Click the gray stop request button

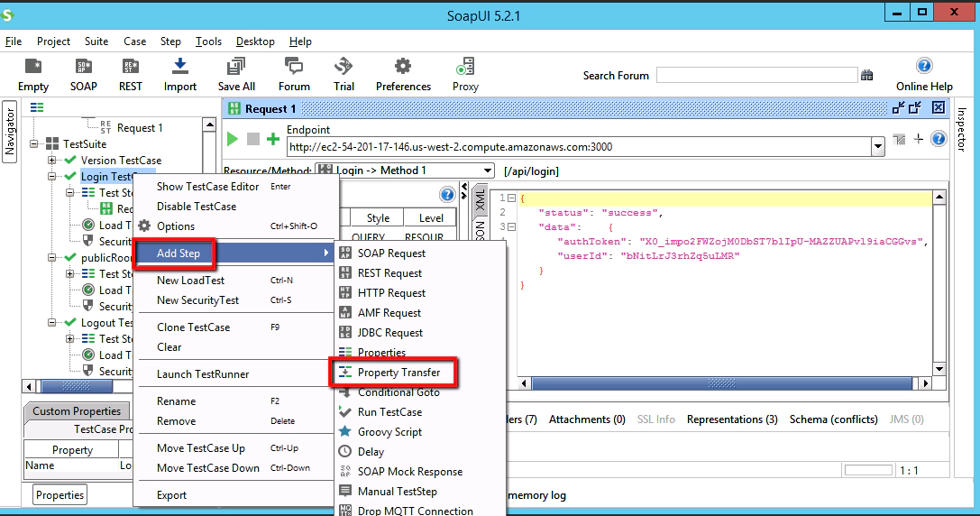coord(253,139)
